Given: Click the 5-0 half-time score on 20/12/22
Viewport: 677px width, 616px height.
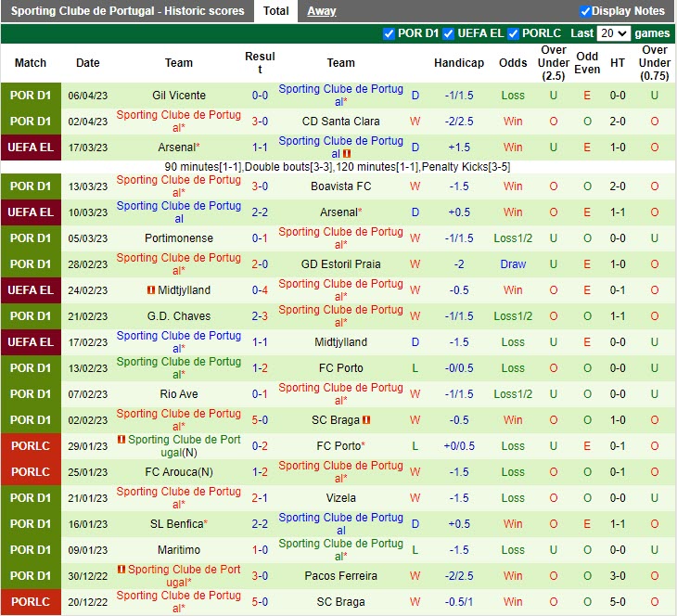Looking at the screenshot, I should (618, 602).
